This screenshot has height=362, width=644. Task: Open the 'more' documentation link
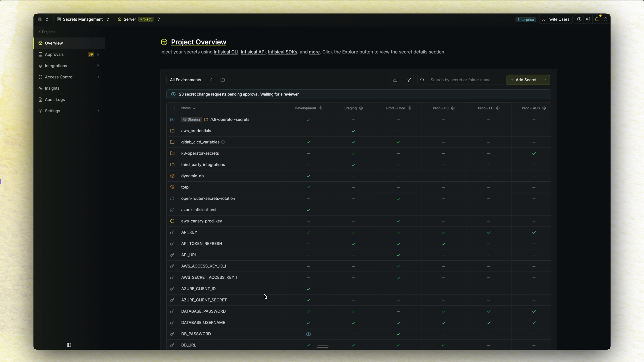314,52
